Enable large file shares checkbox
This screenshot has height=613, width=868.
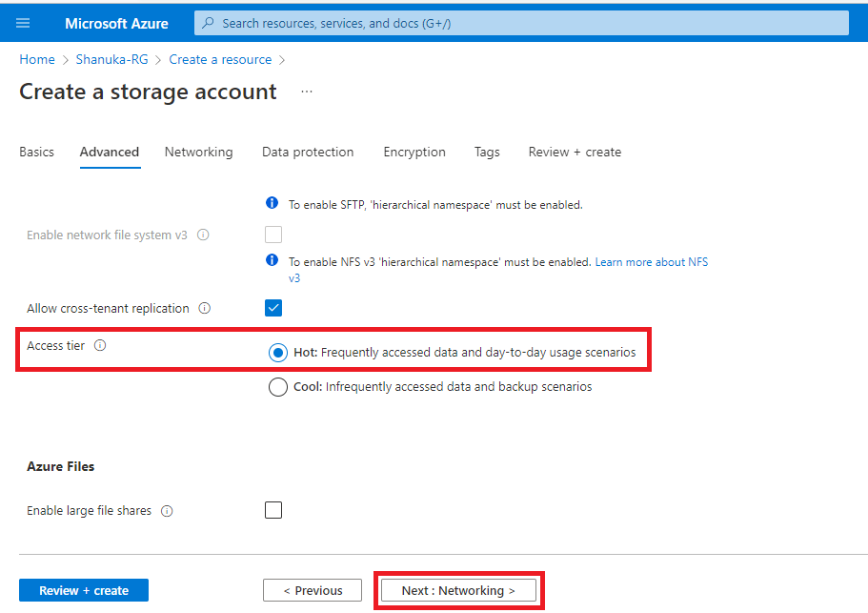click(x=273, y=510)
